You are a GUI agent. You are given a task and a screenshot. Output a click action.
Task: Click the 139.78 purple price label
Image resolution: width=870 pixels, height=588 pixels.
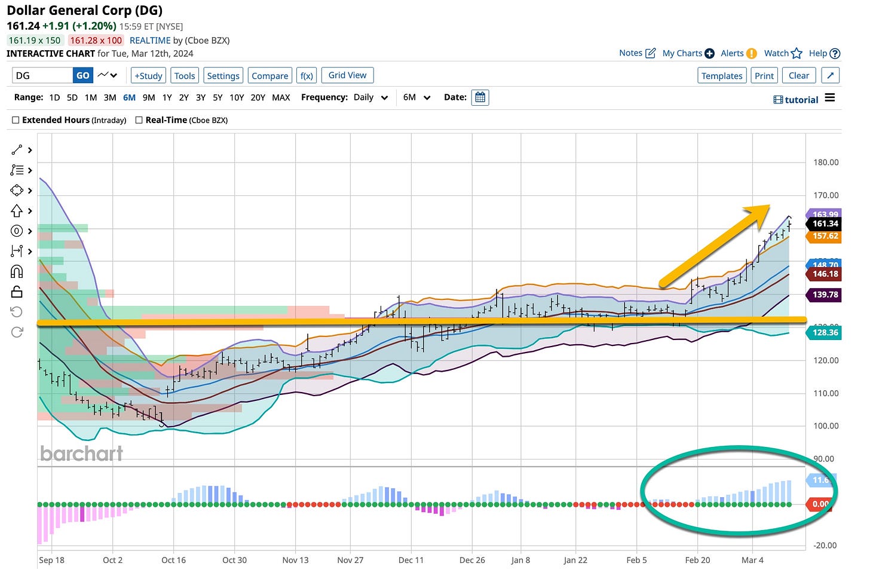(825, 295)
